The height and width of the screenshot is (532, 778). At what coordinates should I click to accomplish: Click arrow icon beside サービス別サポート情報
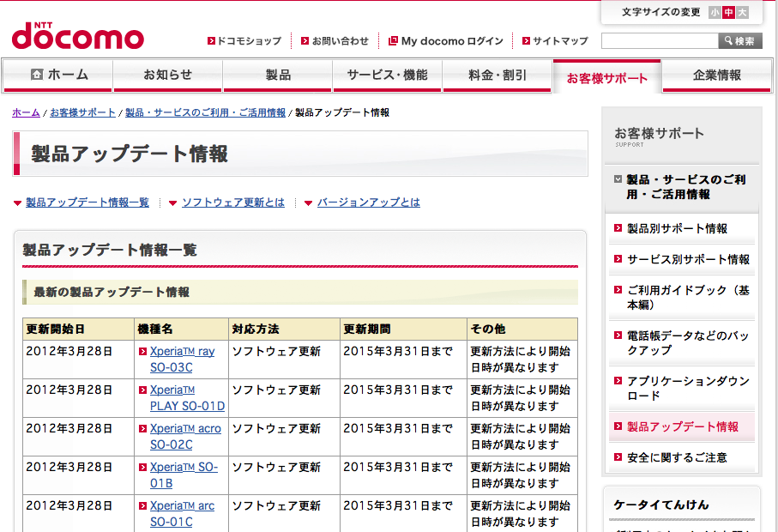click(x=618, y=259)
